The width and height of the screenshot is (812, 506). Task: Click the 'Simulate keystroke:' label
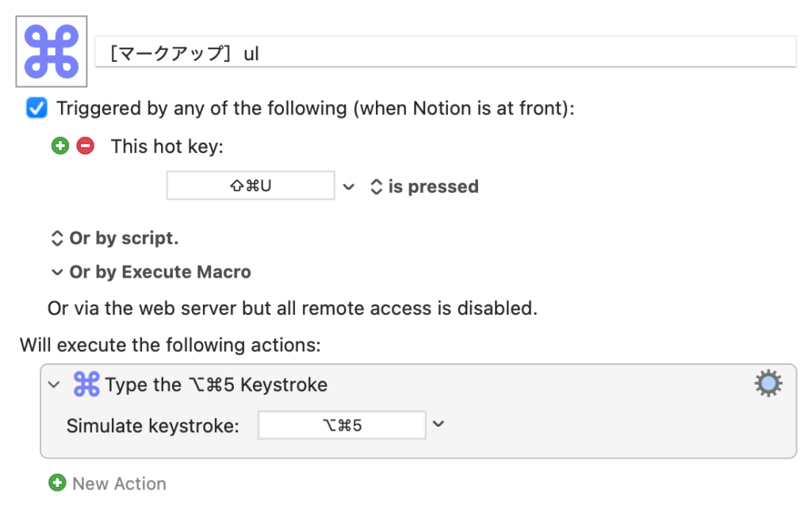152,426
